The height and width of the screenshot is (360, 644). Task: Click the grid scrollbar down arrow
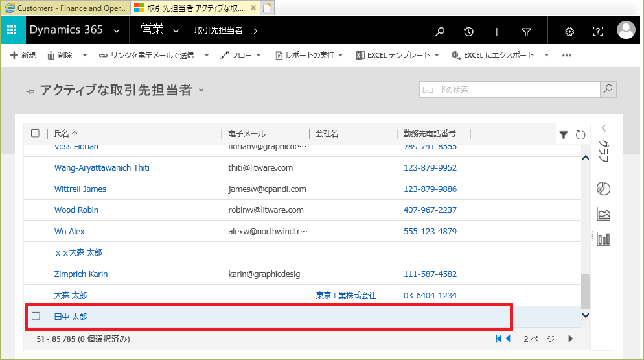tap(586, 315)
